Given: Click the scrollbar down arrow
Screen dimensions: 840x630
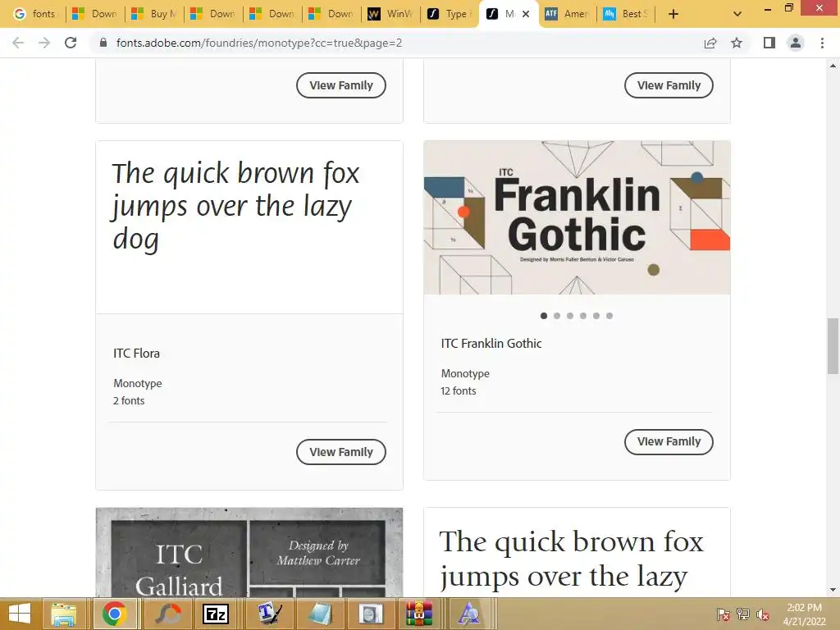Looking at the screenshot, I should (x=833, y=590).
